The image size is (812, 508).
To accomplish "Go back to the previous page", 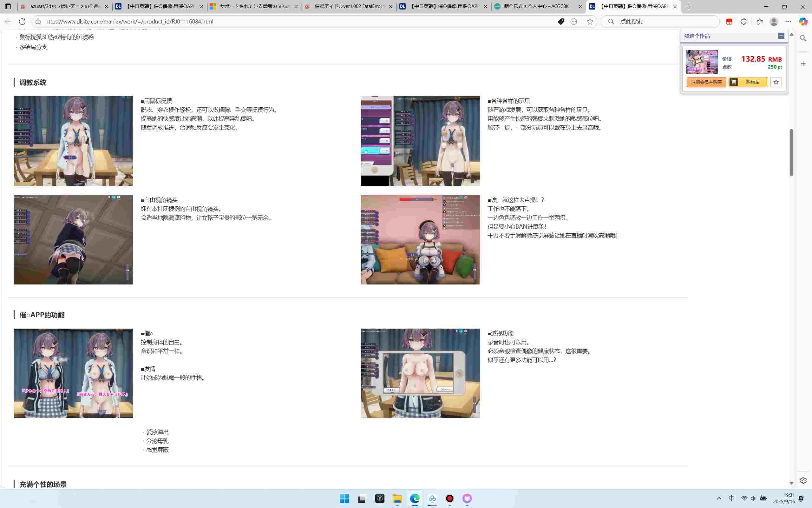I will [8, 22].
